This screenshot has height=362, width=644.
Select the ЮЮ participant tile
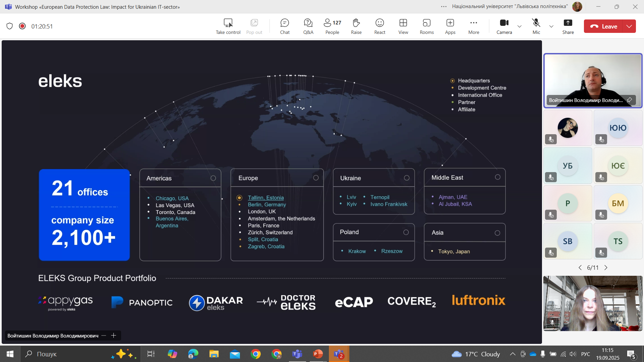[x=618, y=128]
